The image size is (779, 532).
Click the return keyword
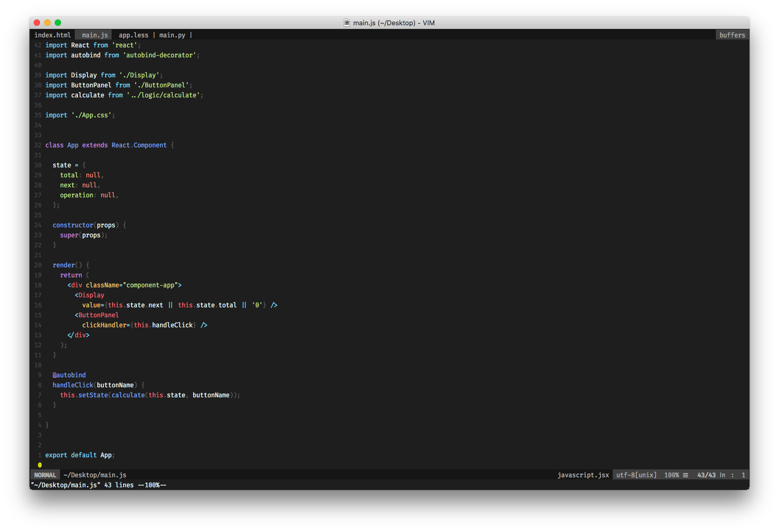pyautogui.click(x=71, y=275)
